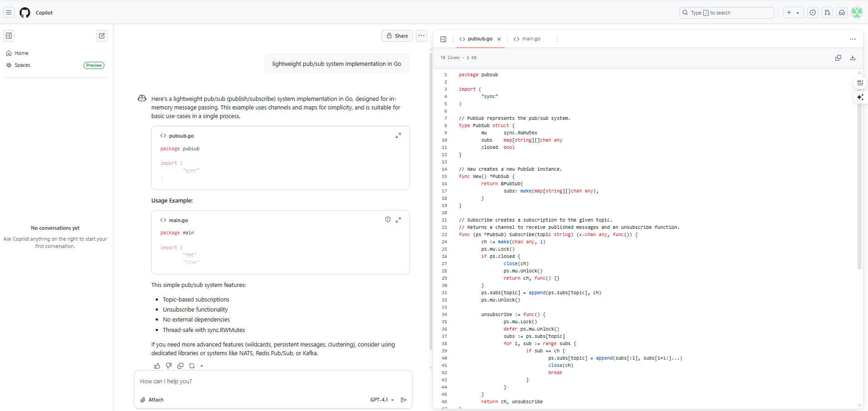Open the Pull requests icon in the header
The height and width of the screenshot is (411, 868).
828,13
